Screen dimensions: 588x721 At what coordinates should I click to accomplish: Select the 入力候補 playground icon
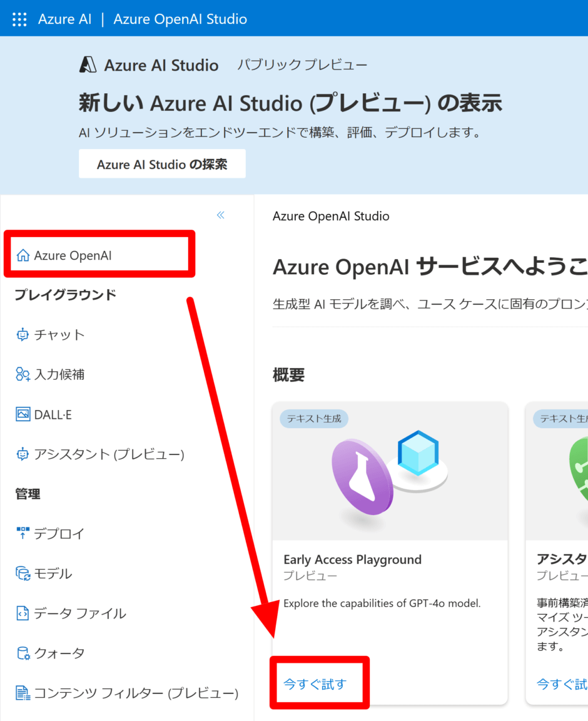click(x=21, y=374)
